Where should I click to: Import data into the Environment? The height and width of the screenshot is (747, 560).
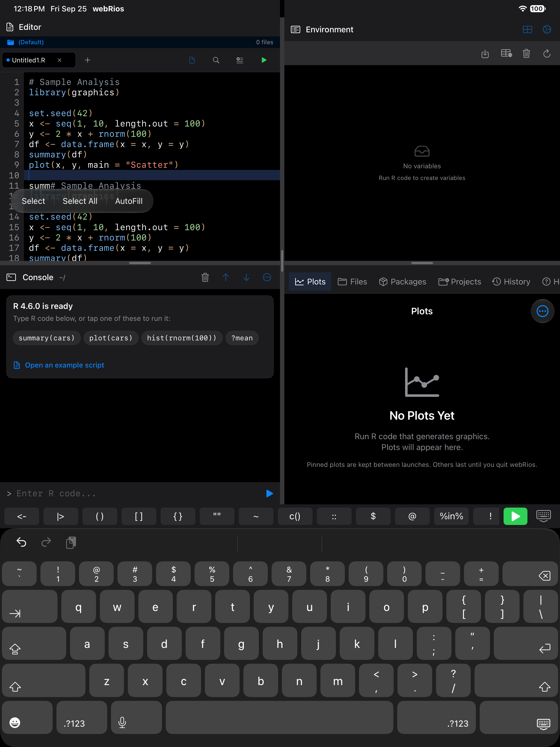[485, 54]
